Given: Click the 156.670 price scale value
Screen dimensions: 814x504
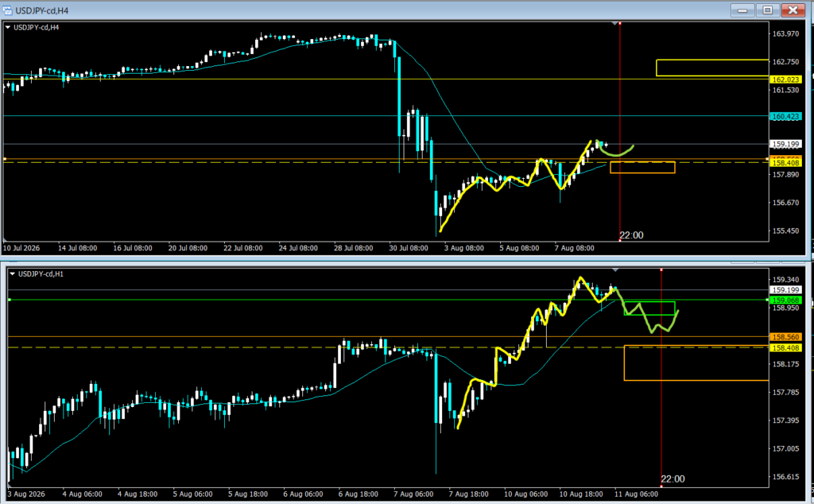Looking at the screenshot, I should point(786,203).
